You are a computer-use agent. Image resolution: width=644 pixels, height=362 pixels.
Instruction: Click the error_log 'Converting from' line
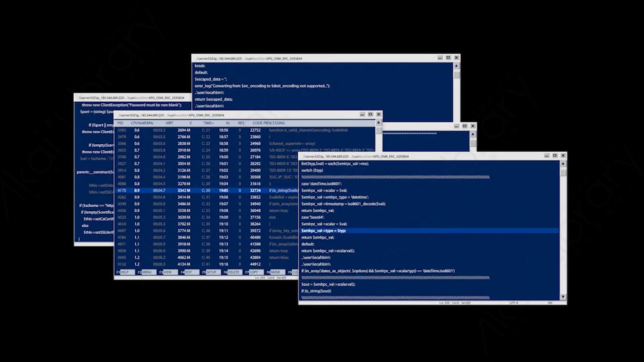pyautogui.click(x=262, y=86)
